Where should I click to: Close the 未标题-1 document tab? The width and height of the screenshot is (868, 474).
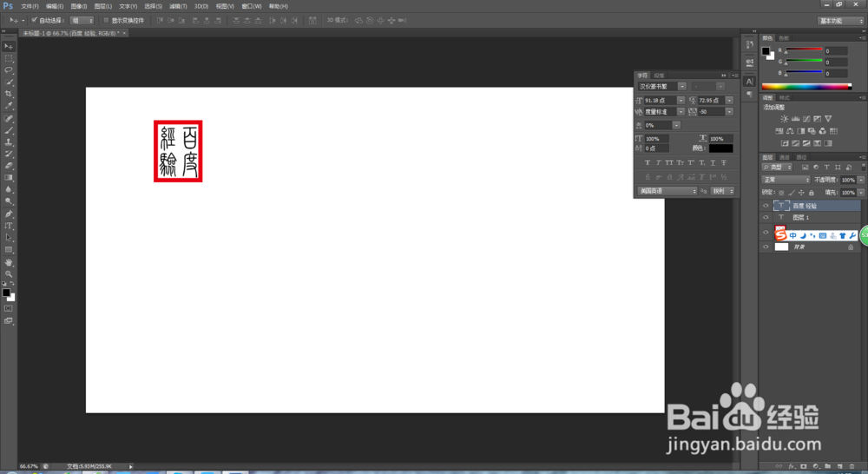point(124,33)
